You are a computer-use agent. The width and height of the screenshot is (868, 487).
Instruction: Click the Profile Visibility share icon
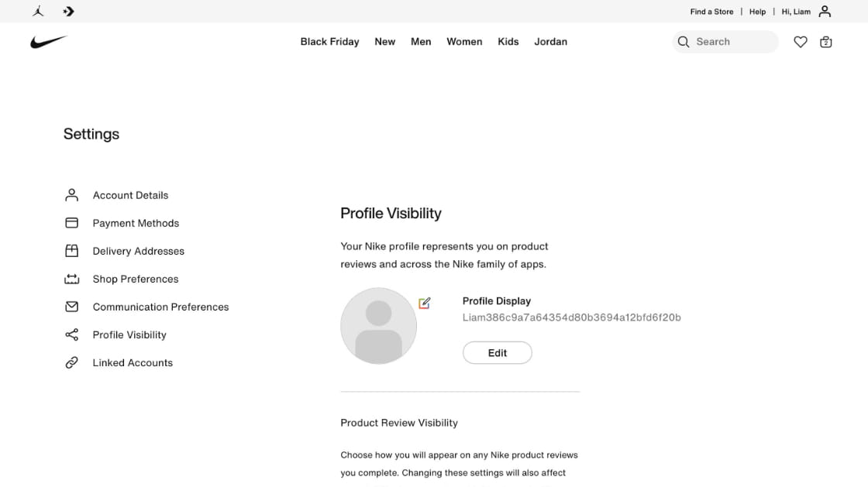[x=72, y=334]
